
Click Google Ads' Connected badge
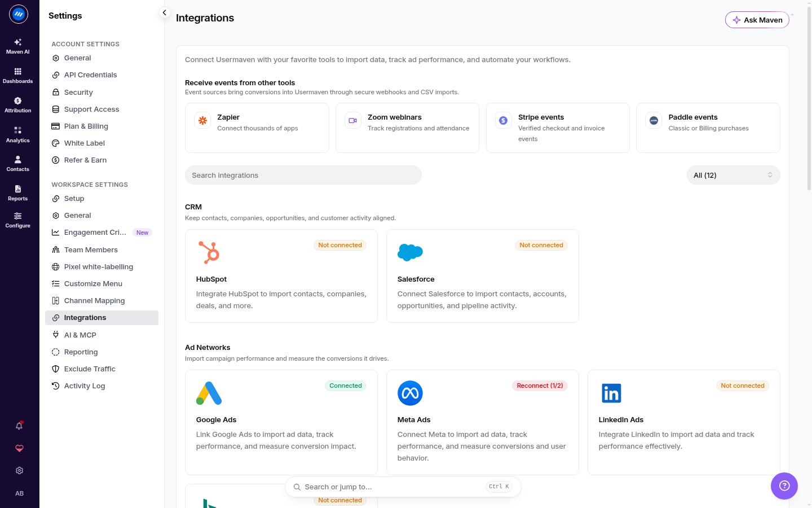(346, 386)
